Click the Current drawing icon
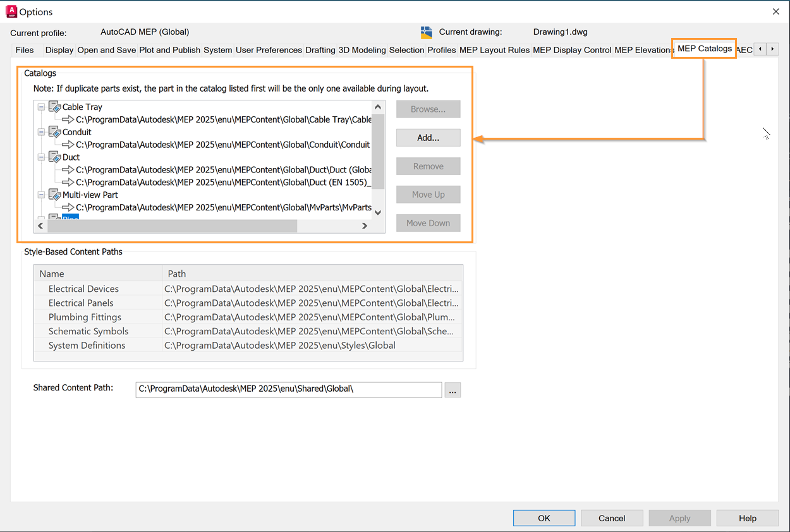This screenshot has width=790, height=532. point(427,32)
